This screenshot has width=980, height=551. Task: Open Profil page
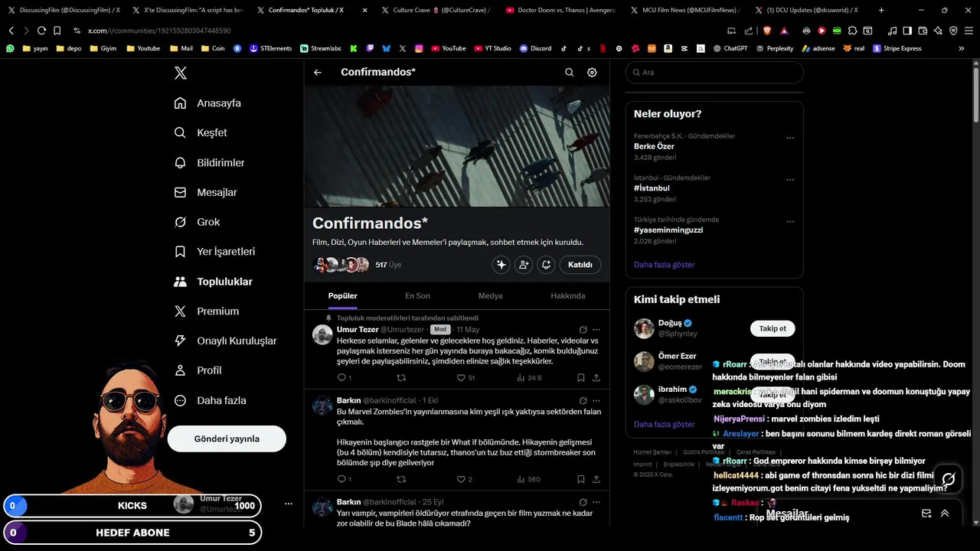(x=198, y=370)
